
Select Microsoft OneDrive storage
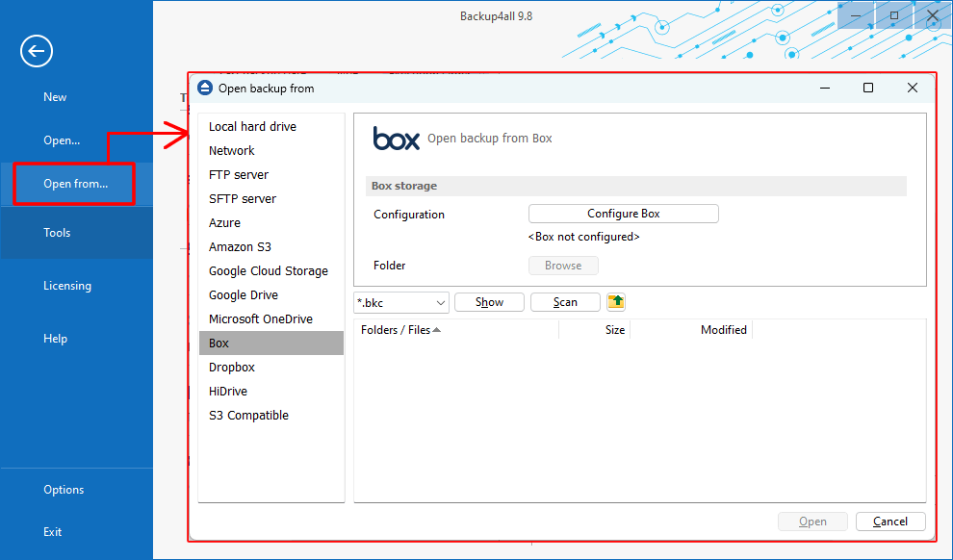tap(260, 318)
